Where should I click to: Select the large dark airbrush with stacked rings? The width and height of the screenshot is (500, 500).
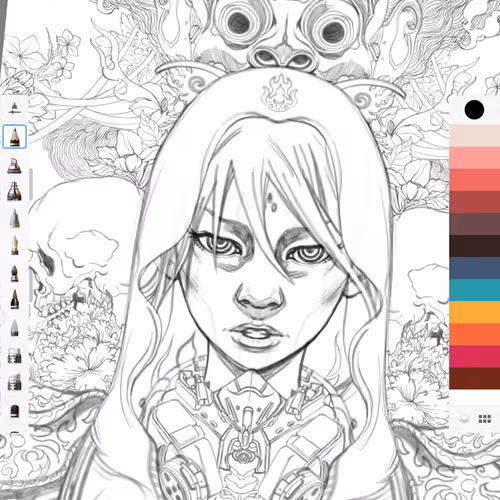14,191
